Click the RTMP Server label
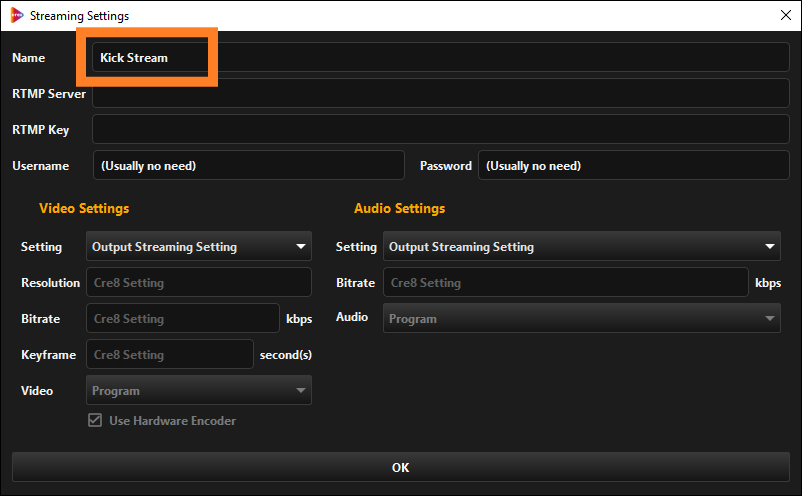The height and width of the screenshot is (496, 802). [x=49, y=94]
